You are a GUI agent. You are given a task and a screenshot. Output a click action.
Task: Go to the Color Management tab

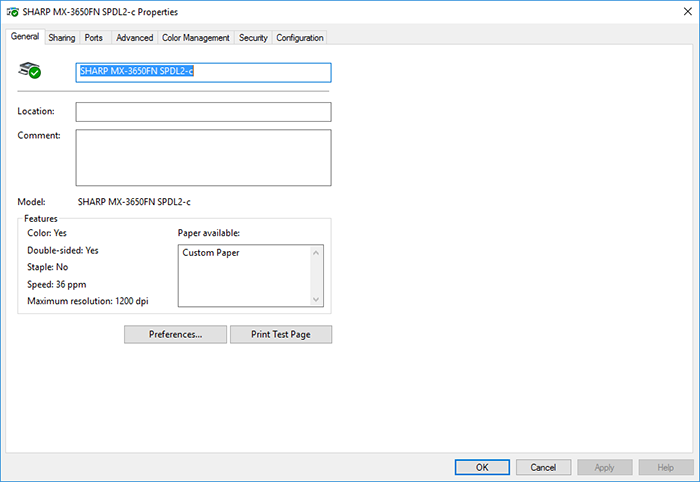click(x=196, y=37)
